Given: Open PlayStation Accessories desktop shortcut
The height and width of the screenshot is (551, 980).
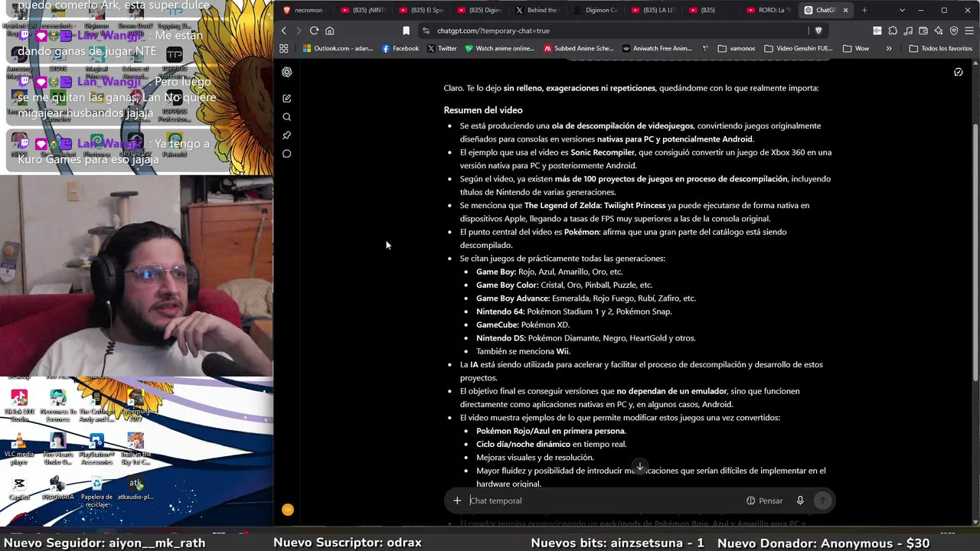Looking at the screenshot, I should (96, 448).
